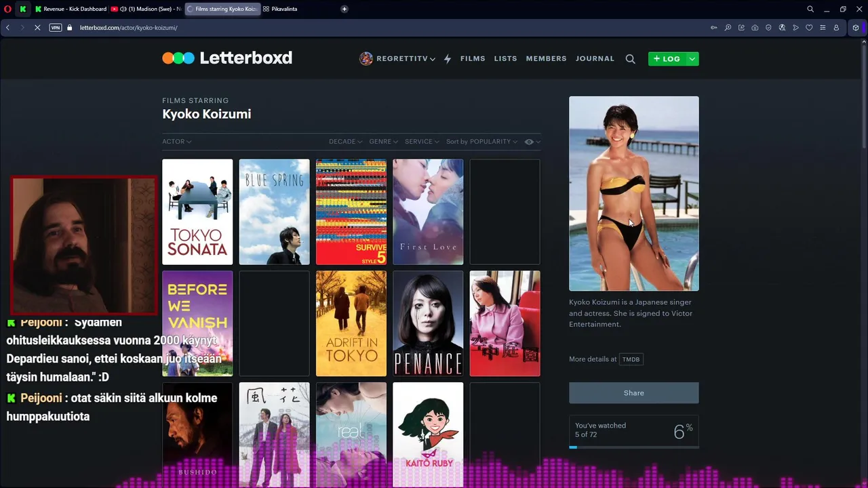The image size is (868, 488).
Task: Click the green LOG button
Action: (x=667, y=59)
